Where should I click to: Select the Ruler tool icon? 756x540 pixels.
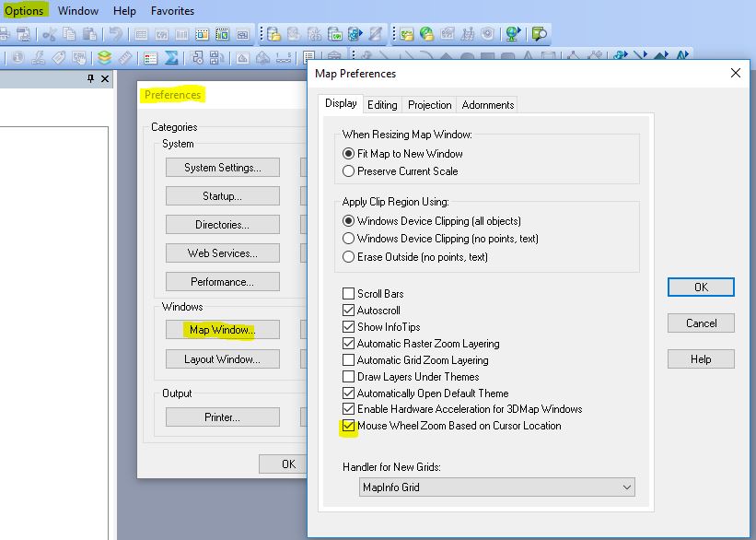tap(125, 58)
